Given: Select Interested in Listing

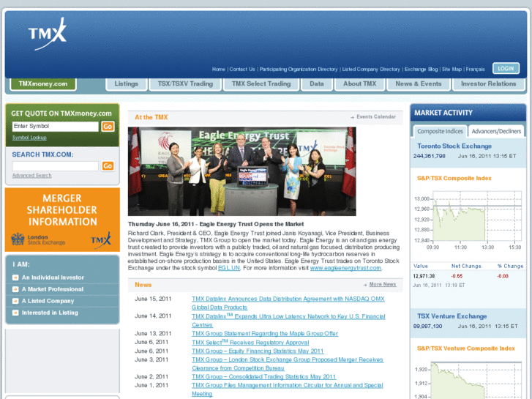Looking at the screenshot, I should click(x=50, y=313).
